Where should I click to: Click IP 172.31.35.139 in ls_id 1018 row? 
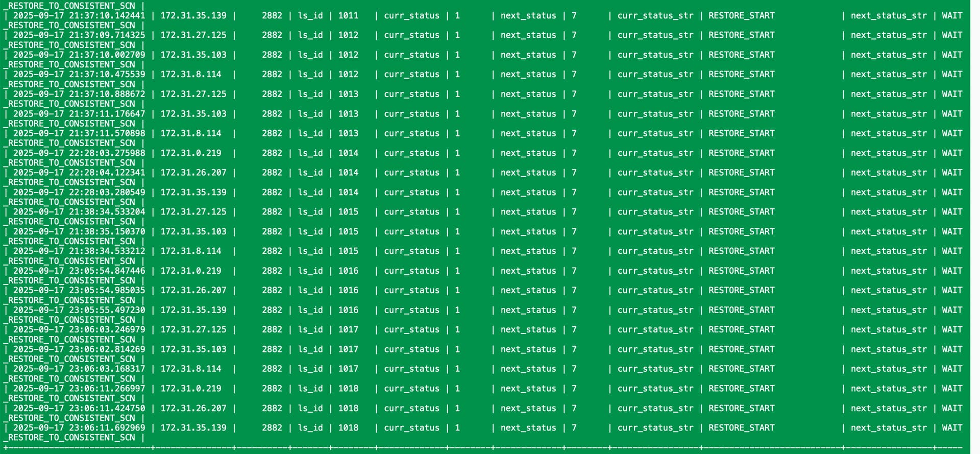(193, 428)
